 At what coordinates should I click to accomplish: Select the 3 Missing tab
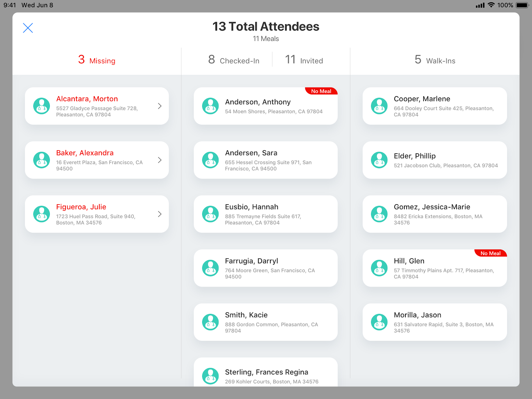97,60
